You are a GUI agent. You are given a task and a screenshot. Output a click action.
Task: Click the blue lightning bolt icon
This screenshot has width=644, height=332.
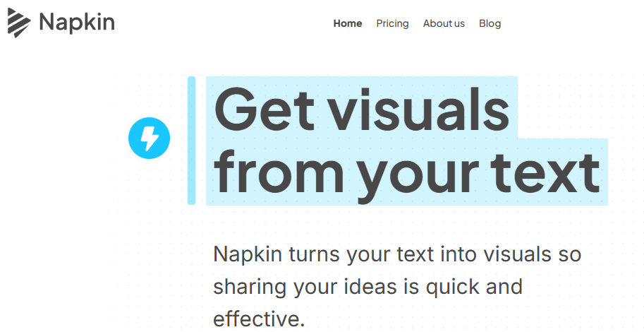point(150,138)
